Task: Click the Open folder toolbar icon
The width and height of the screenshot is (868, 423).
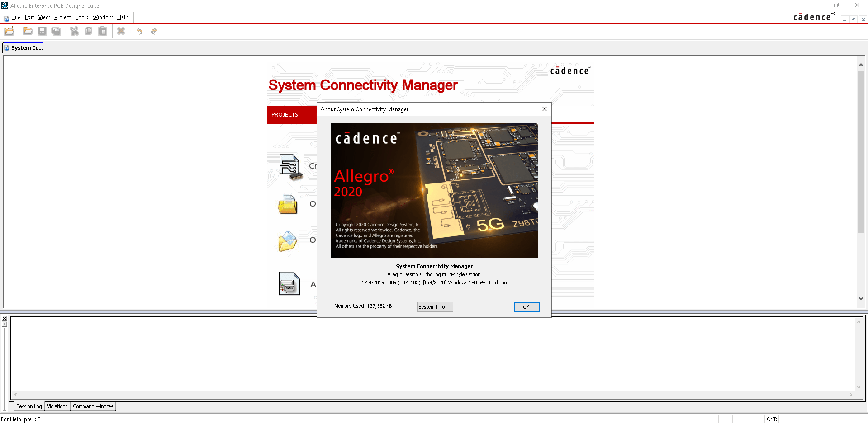Action: tap(28, 31)
